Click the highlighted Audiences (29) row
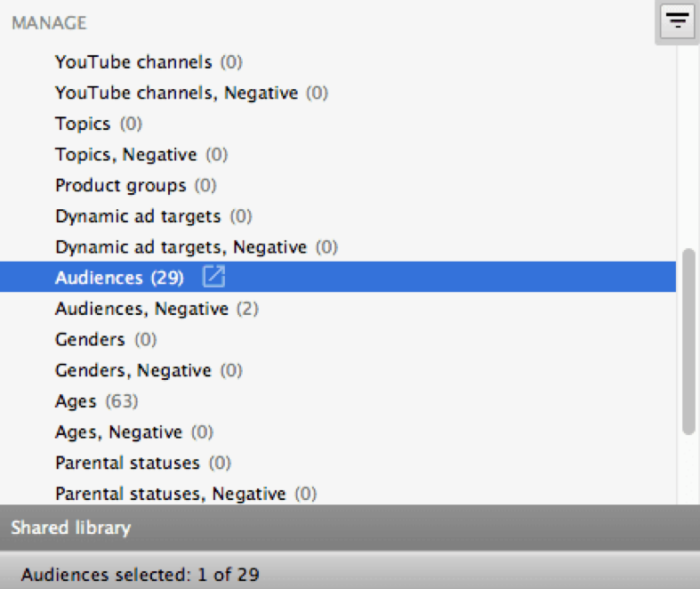This screenshot has height=589, width=700. point(119,278)
